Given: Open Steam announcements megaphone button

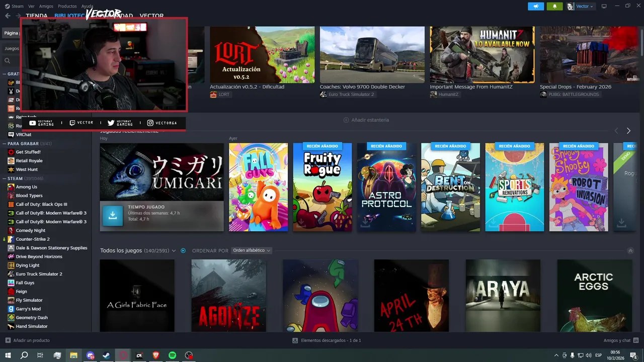Looking at the screenshot, I should coord(536,6).
